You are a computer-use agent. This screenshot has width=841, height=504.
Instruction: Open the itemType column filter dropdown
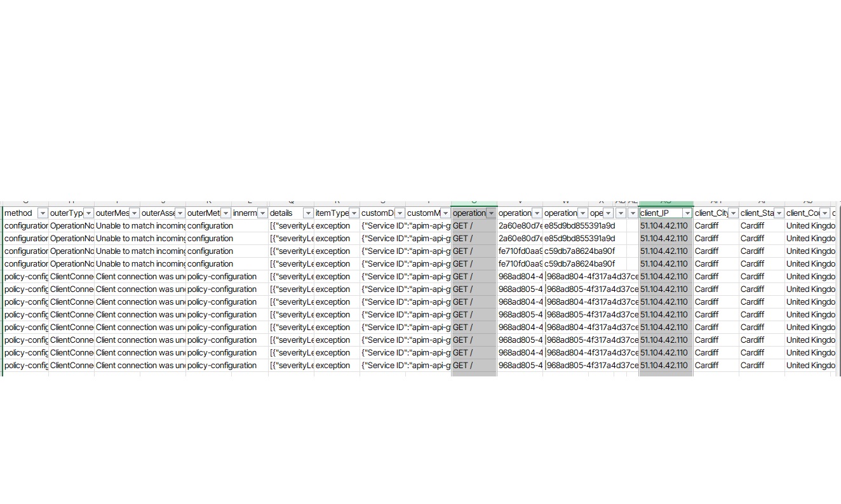(354, 213)
